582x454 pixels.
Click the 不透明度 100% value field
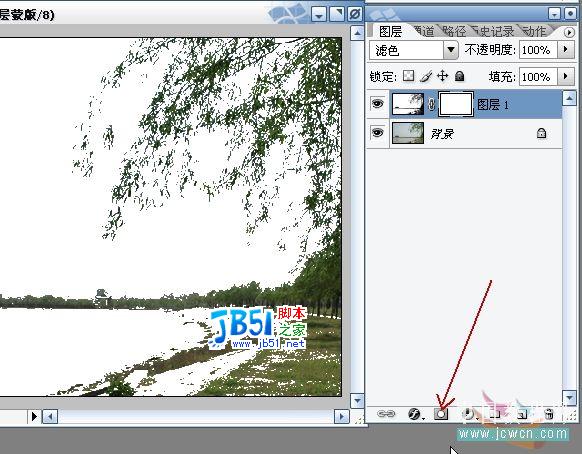click(x=538, y=50)
